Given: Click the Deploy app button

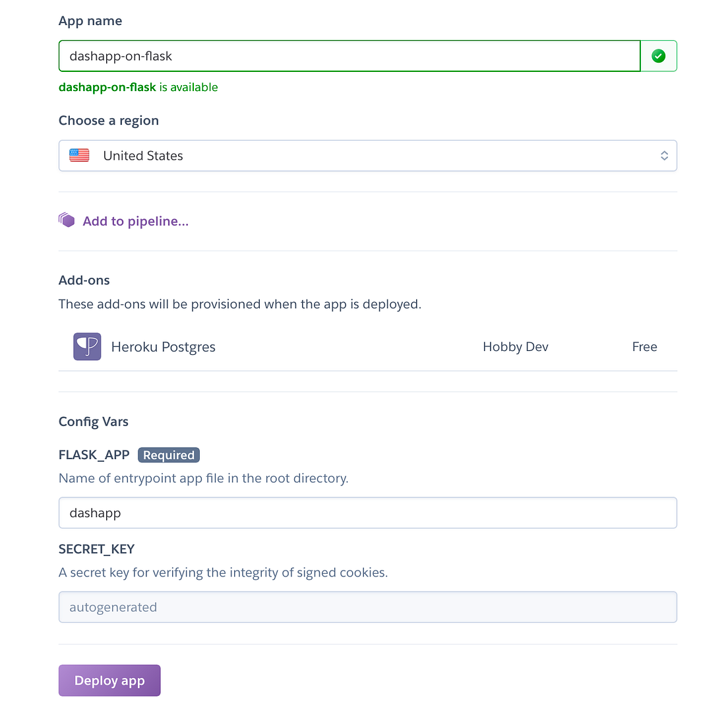Looking at the screenshot, I should coord(109,680).
